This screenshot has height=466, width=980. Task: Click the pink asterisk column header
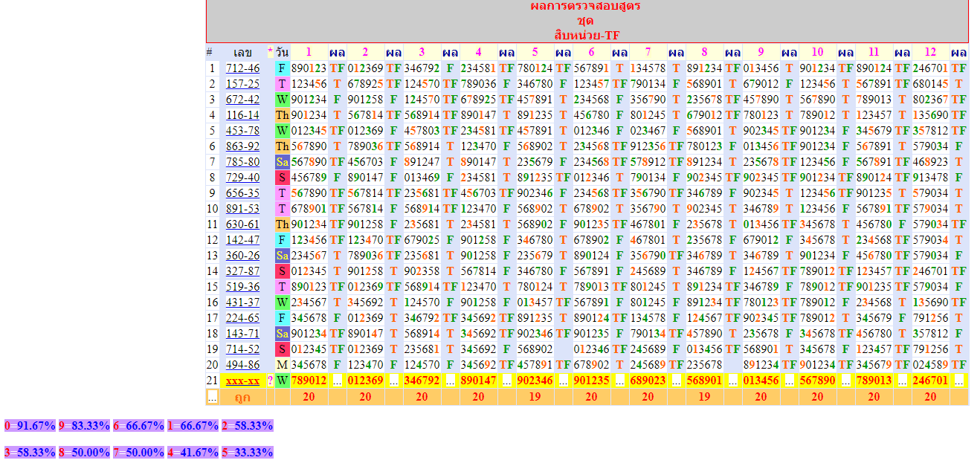(270, 53)
